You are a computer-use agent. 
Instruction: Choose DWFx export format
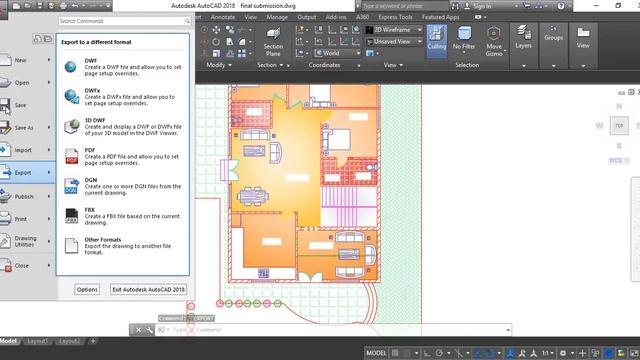(122, 97)
